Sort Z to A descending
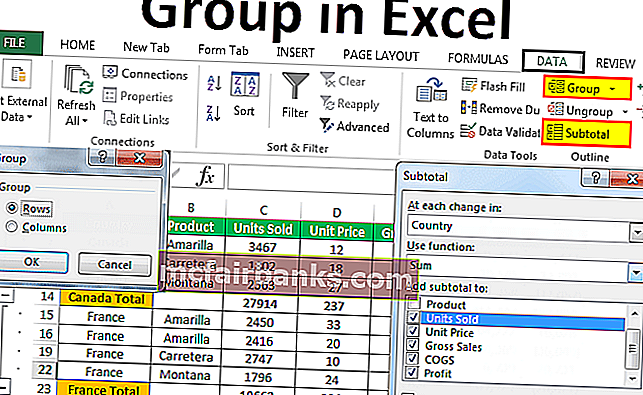 (214, 113)
